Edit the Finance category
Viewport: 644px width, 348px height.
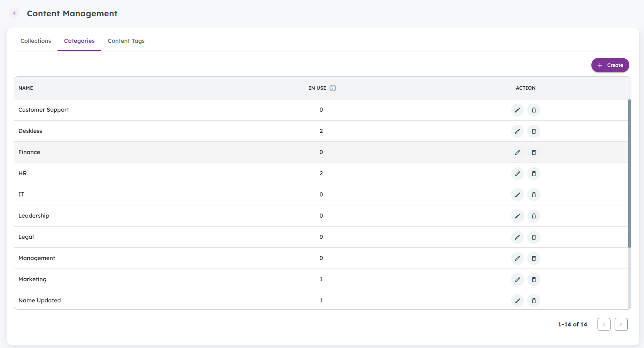pos(518,152)
